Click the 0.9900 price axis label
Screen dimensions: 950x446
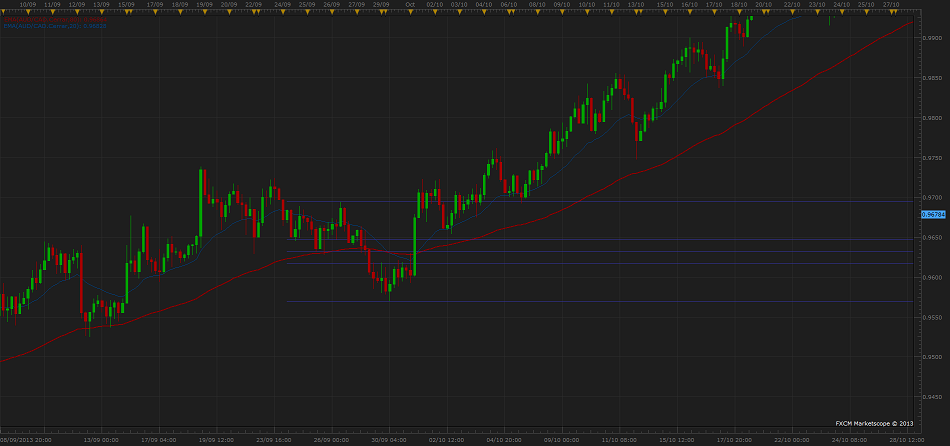point(932,38)
